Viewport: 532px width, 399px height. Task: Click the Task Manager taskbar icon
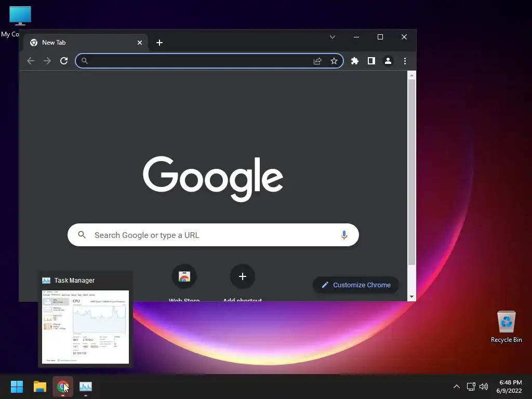pos(86,387)
